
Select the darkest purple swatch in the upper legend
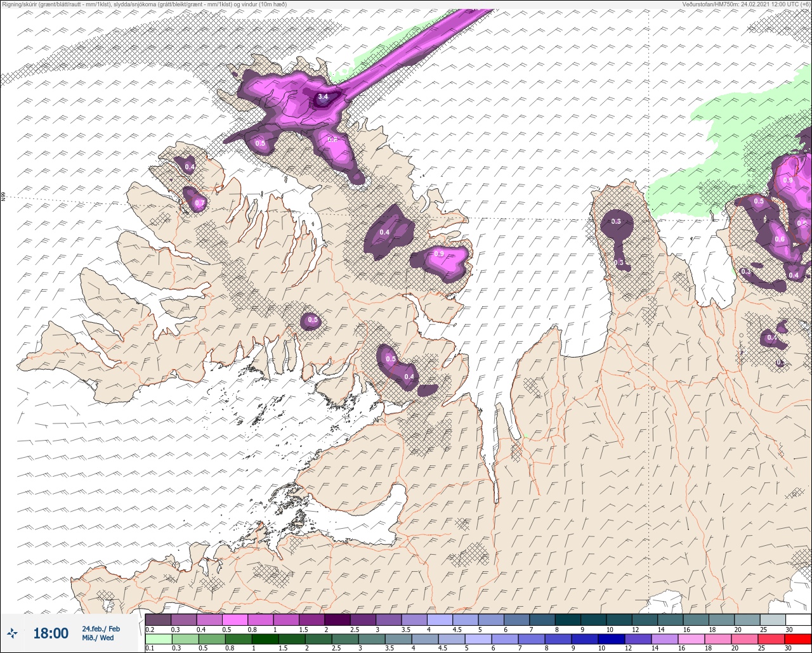coord(337,619)
